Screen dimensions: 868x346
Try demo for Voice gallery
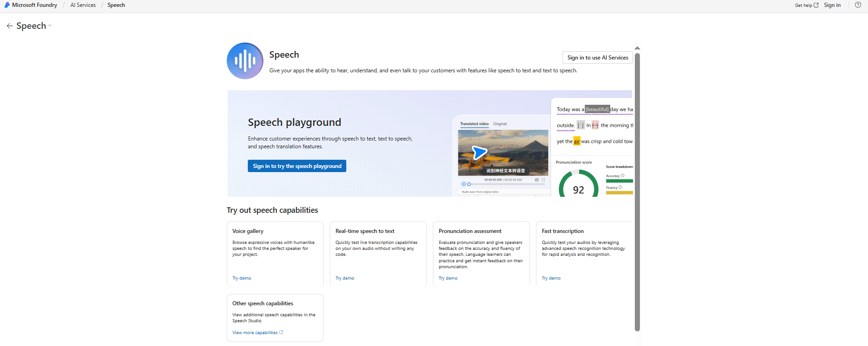pyautogui.click(x=241, y=278)
